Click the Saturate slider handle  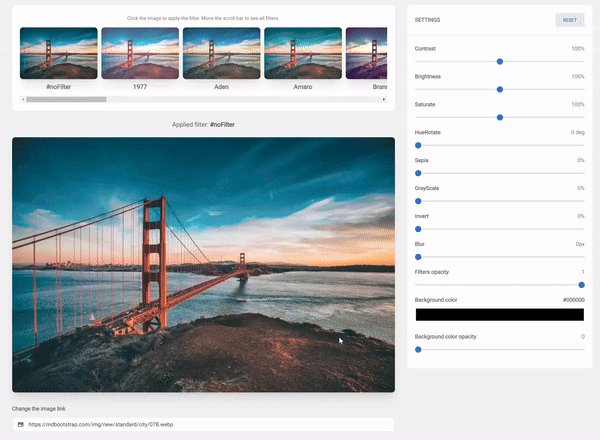500,117
